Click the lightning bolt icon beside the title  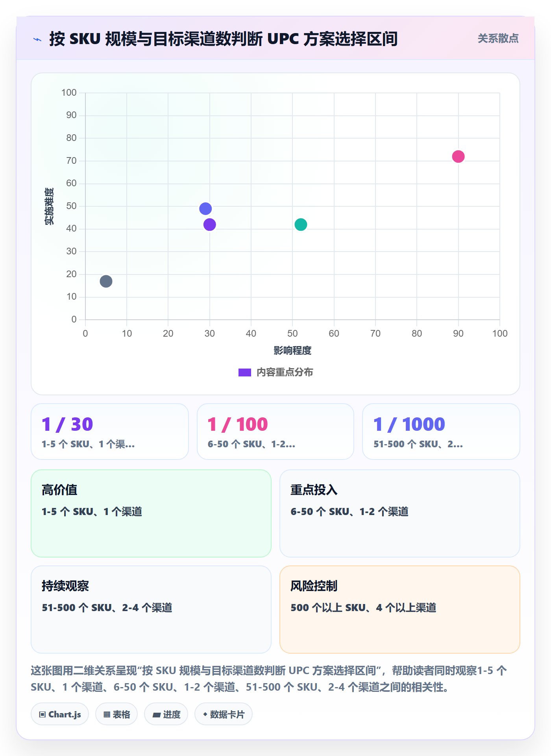(37, 39)
